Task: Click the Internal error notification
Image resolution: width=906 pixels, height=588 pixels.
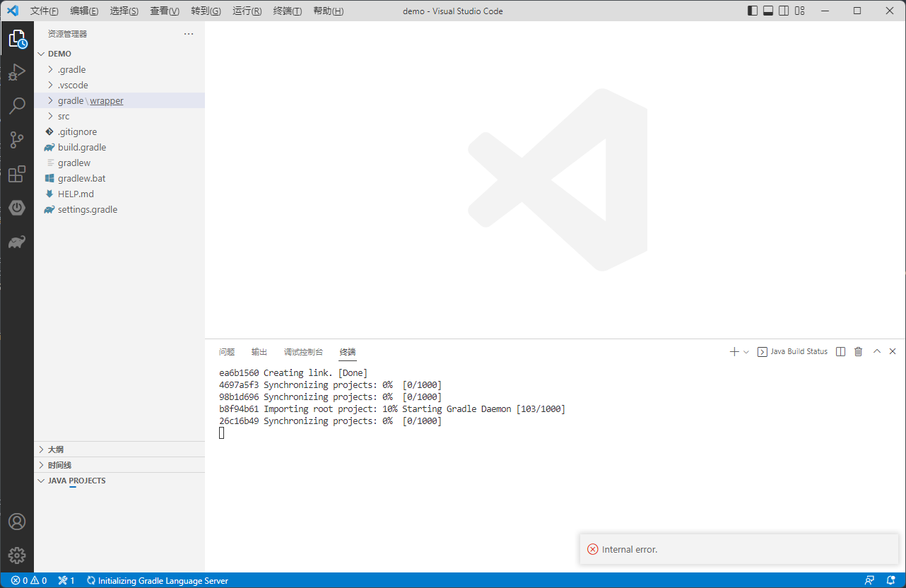Action: pyautogui.click(x=739, y=549)
